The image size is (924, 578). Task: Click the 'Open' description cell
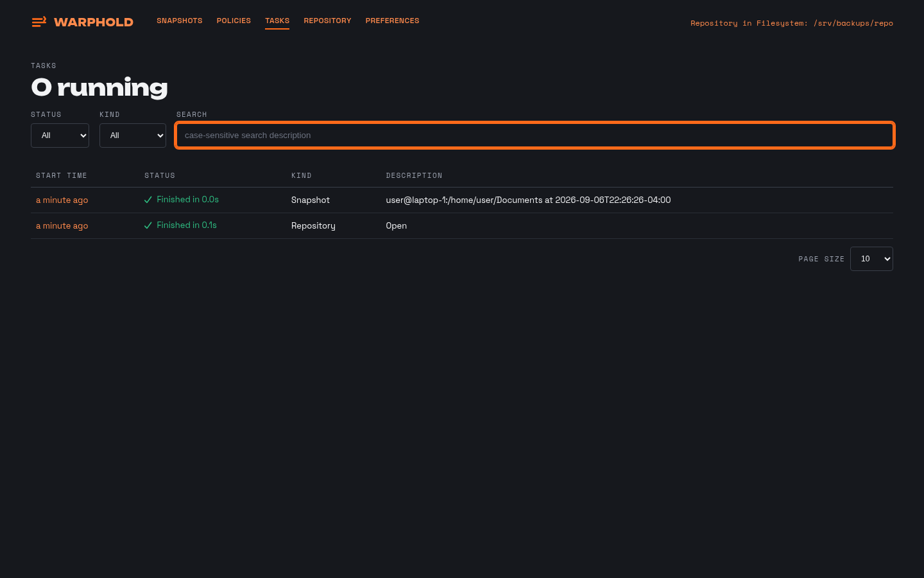[397, 225]
